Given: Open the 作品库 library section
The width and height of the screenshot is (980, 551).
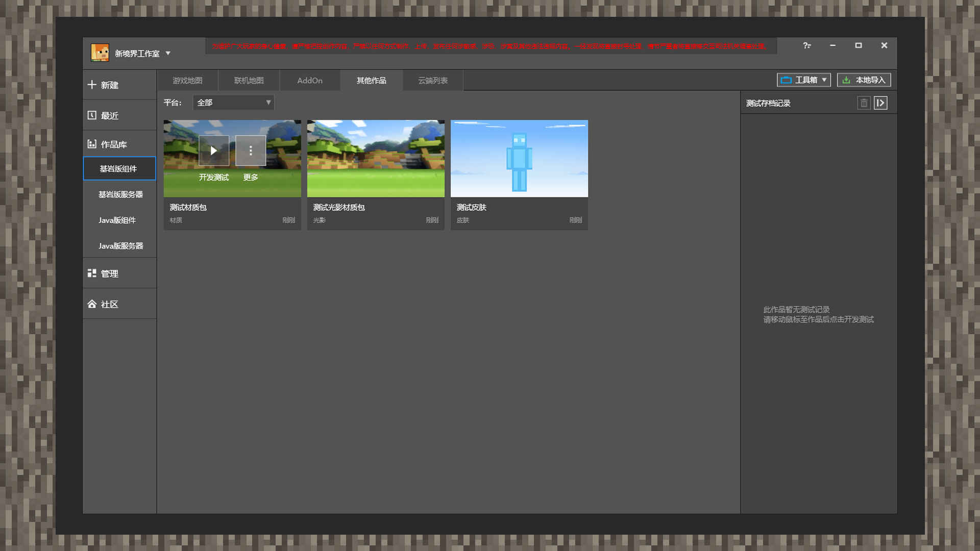Looking at the screenshot, I should point(119,144).
